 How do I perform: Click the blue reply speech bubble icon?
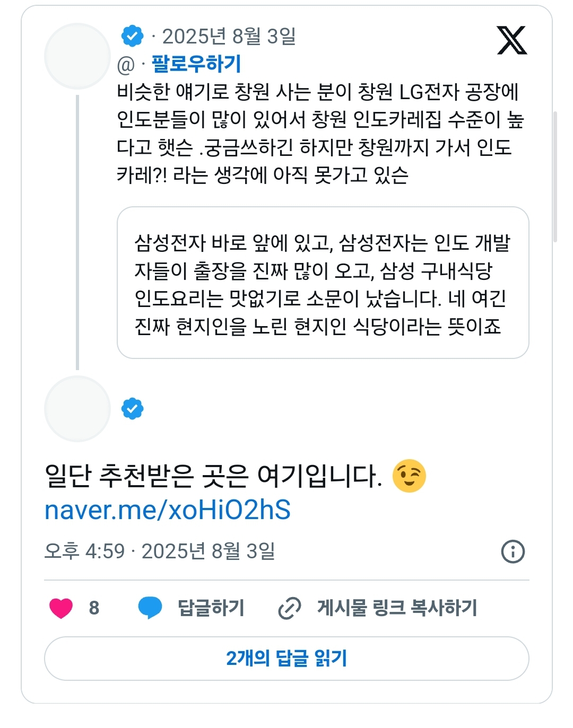150,608
